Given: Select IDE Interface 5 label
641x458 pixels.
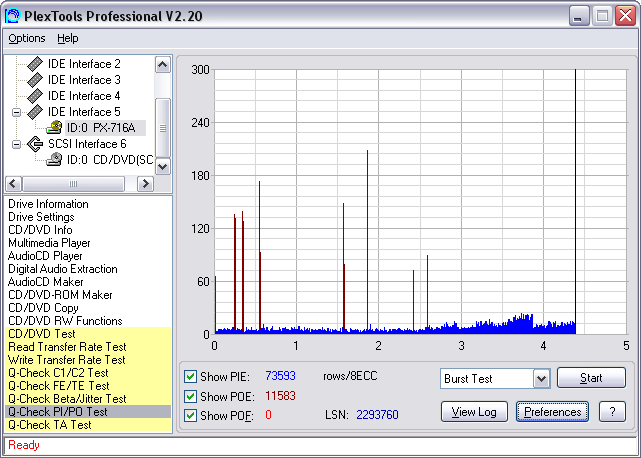Looking at the screenshot, I should (x=84, y=112).
